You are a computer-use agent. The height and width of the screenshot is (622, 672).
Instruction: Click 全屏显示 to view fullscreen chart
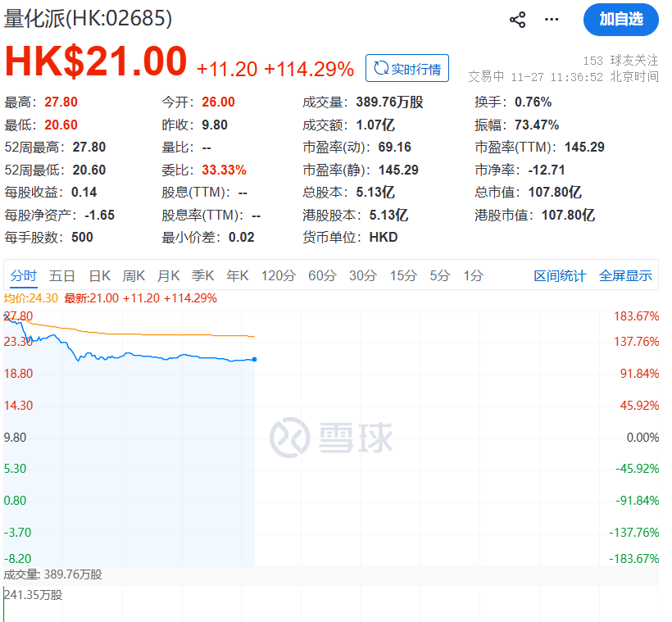point(625,275)
